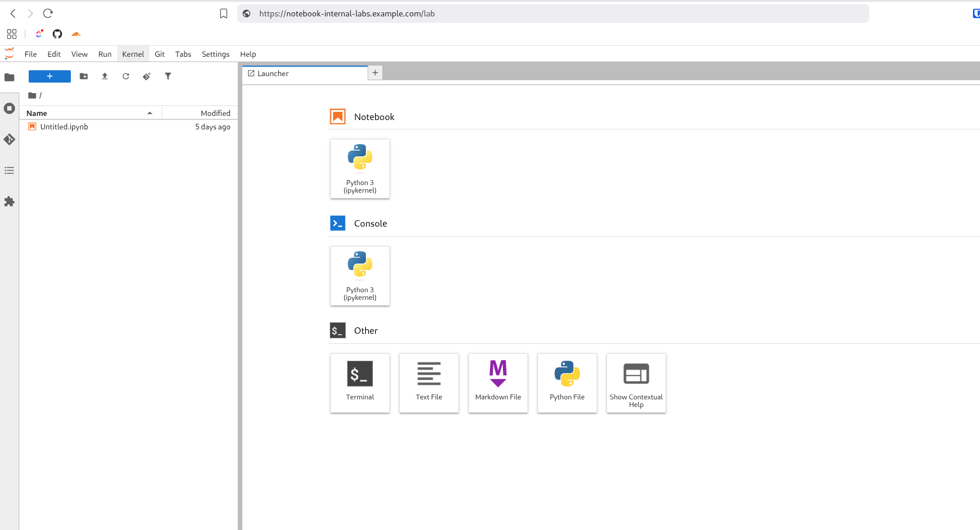Open the Git panel in the left sidebar
This screenshot has width=980, height=530.
tap(9, 139)
